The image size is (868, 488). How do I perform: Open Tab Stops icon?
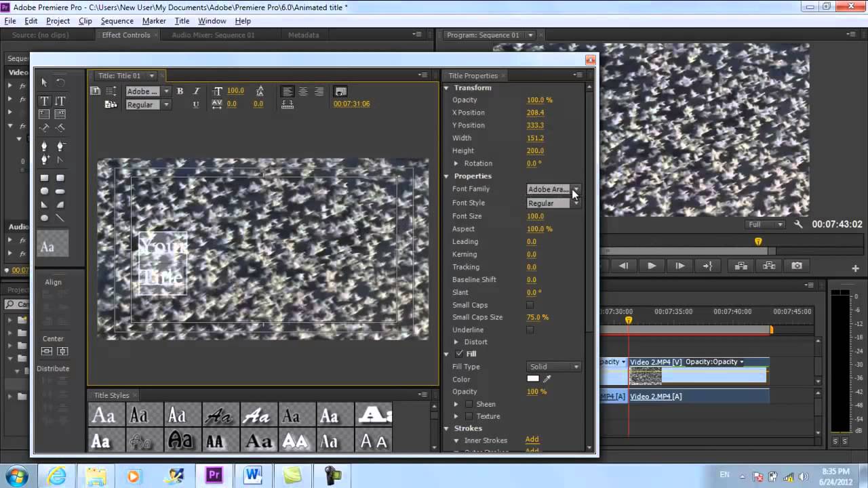tap(288, 104)
